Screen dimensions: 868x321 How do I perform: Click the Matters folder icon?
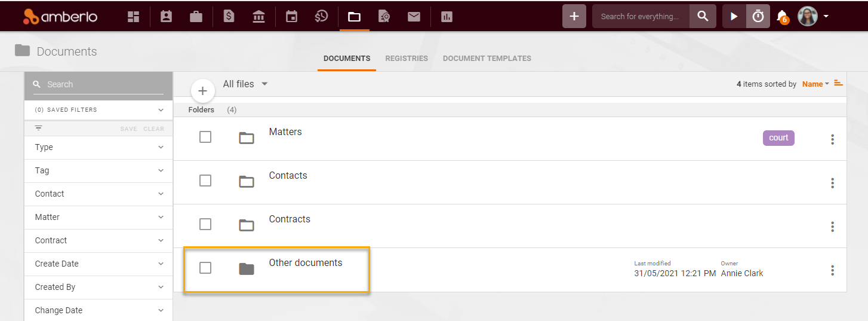[247, 138]
